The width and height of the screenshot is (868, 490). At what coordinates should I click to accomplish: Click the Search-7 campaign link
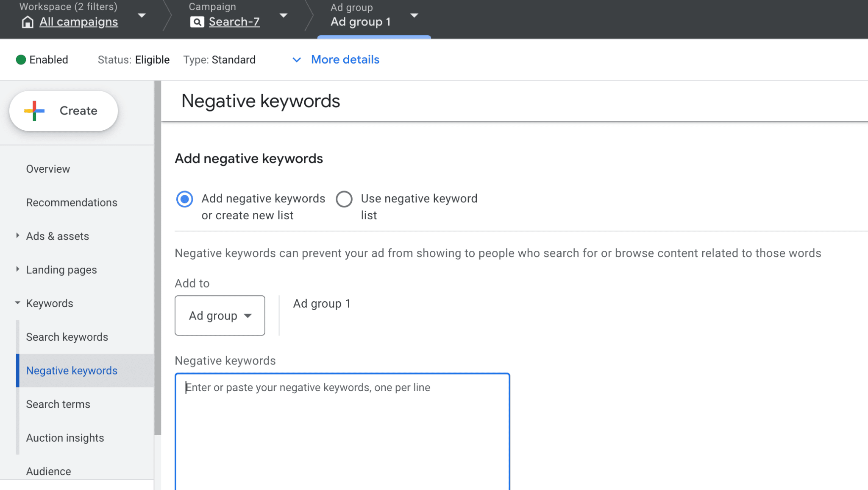pos(234,22)
